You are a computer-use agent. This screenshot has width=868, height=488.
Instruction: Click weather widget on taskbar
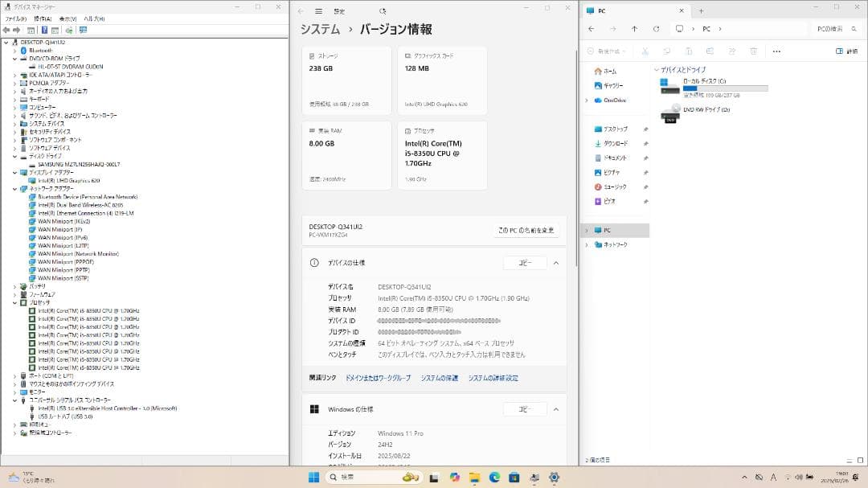pyautogui.click(x=31, y=477)
